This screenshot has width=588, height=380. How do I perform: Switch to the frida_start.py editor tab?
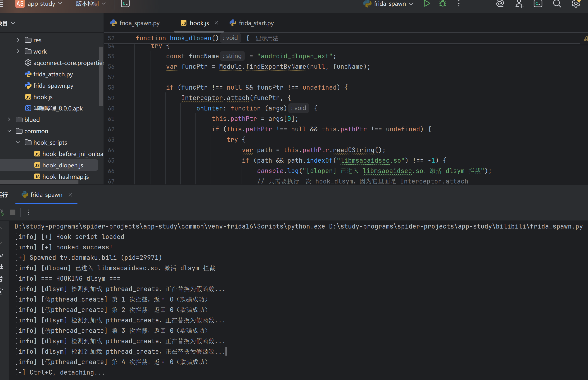click(252, 23)
